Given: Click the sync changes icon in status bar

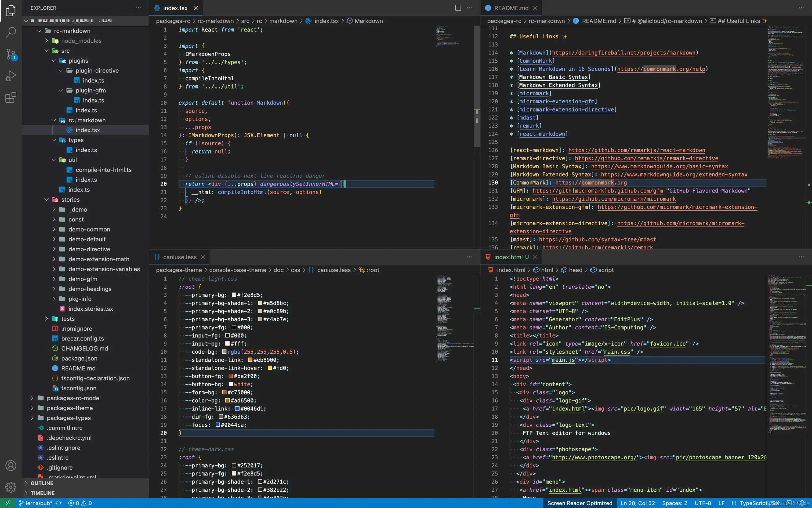Looking at the screenshot, I should click(59, 503).
